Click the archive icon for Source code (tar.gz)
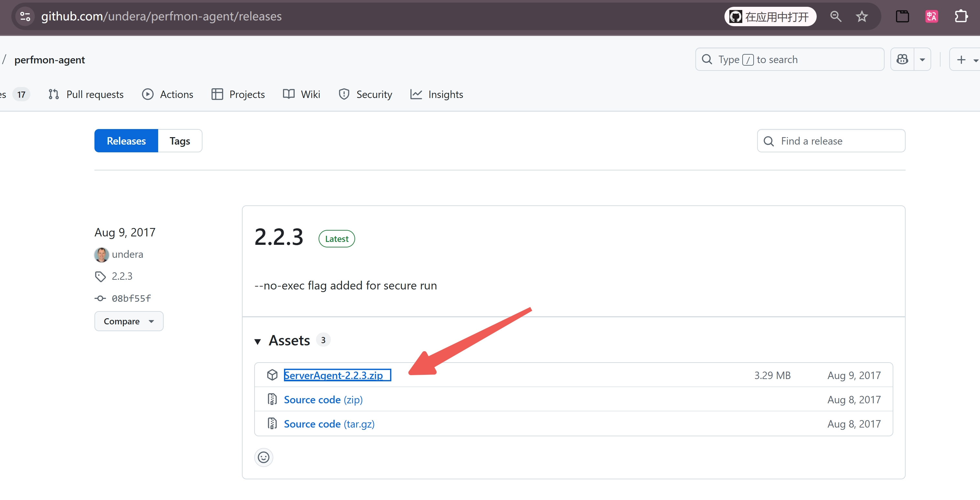 (x=272, y=424)
